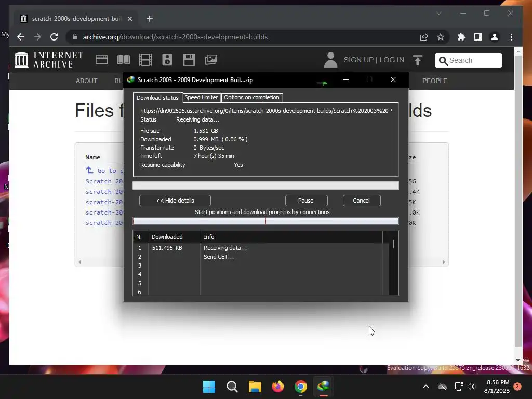Click the Downloaded column header

(x=175, y=237)
